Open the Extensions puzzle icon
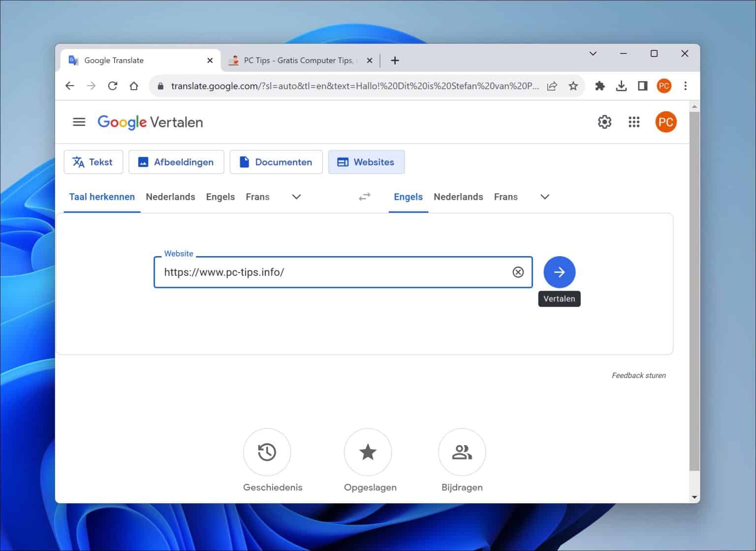This screenshot has height=551, width=756. tap(599, 86)
